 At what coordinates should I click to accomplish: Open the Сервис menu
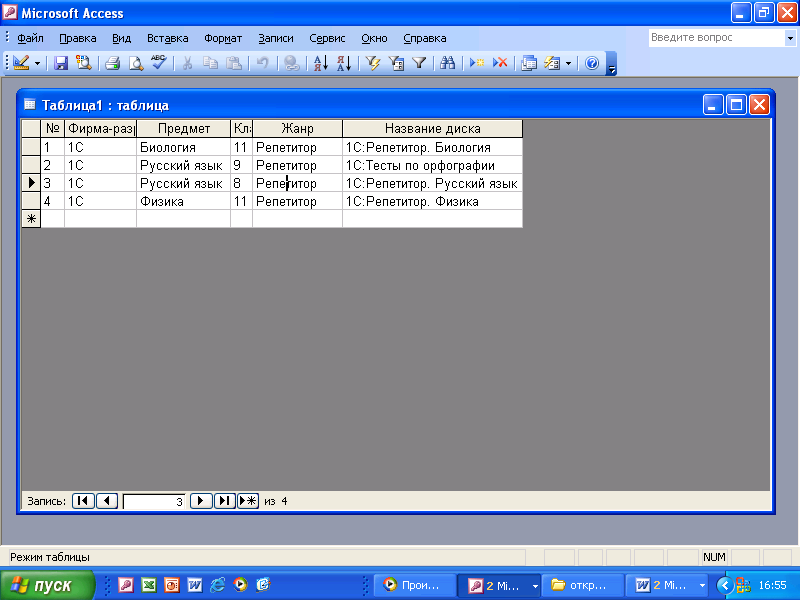coord(327,38)
